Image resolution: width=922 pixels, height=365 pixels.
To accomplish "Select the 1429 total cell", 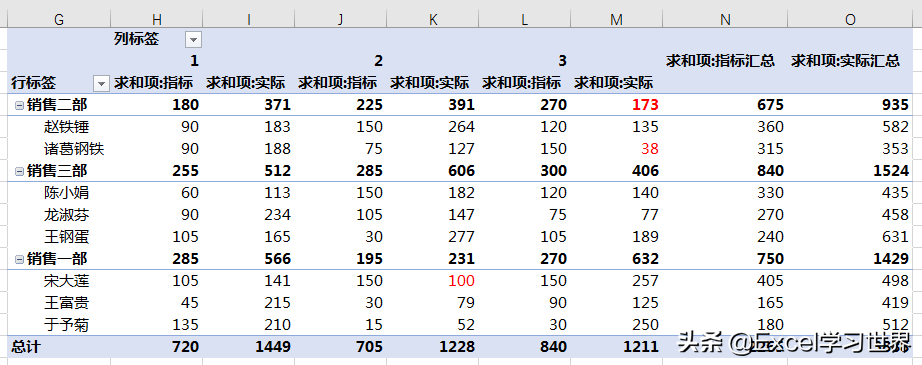I will click(x=850, y=259).
